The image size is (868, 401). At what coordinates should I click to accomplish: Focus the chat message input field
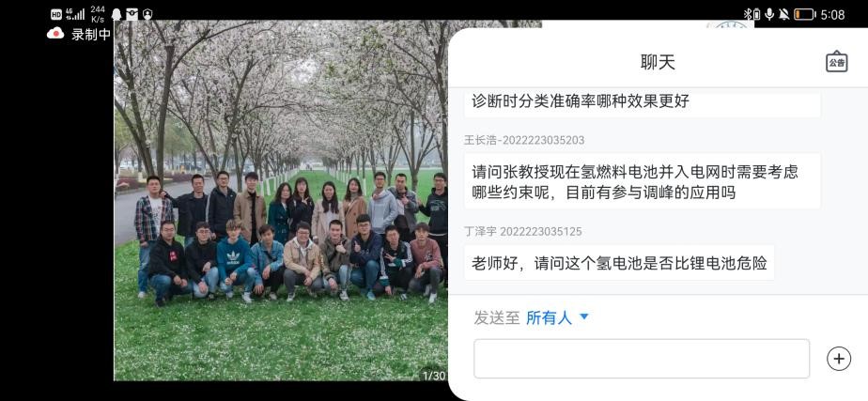click(642, 359)
